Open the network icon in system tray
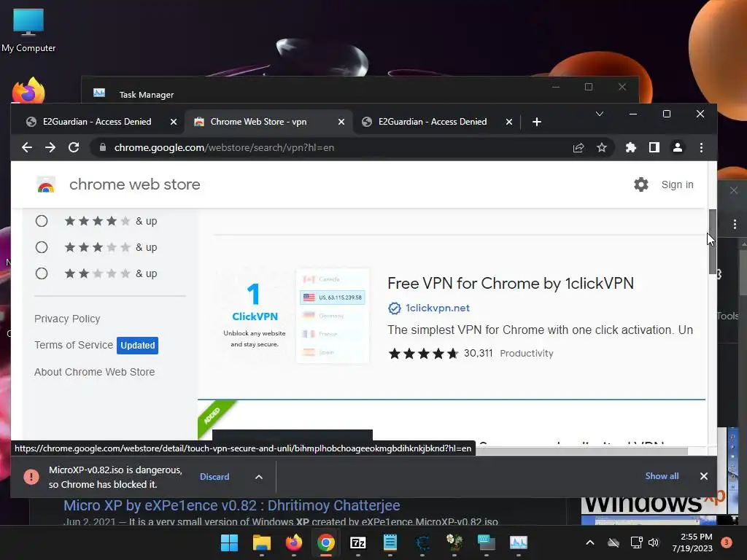Screen dimensions: 747x560 click(x=636, y=542)
